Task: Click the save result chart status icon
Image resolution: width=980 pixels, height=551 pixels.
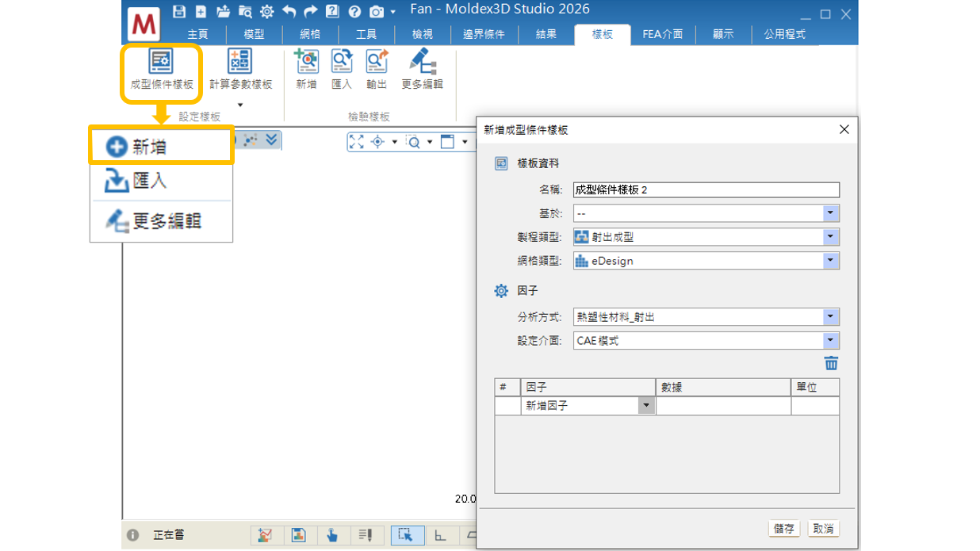Action: coord(299,536)
